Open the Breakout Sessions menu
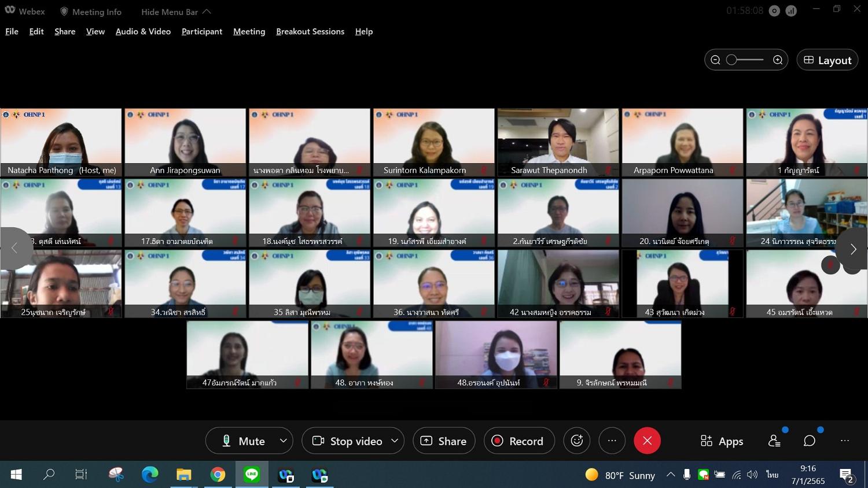Viewport: 868px width, 488px height. (310, 31)
